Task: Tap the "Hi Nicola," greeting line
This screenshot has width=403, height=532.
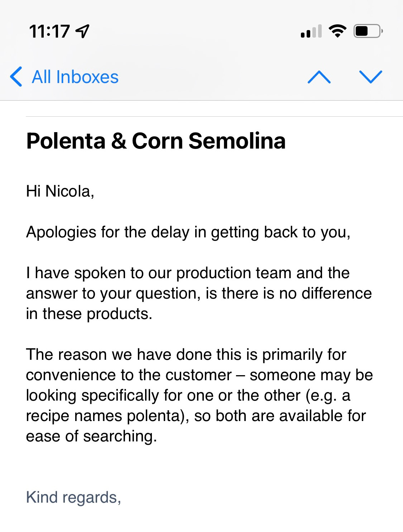Action: [60, 191]
